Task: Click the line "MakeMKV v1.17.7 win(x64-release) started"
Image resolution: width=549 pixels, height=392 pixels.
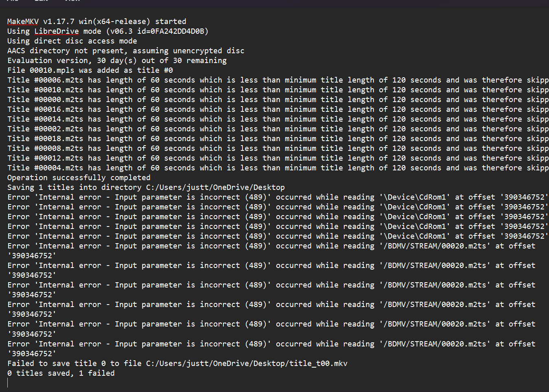Action: 96,22
